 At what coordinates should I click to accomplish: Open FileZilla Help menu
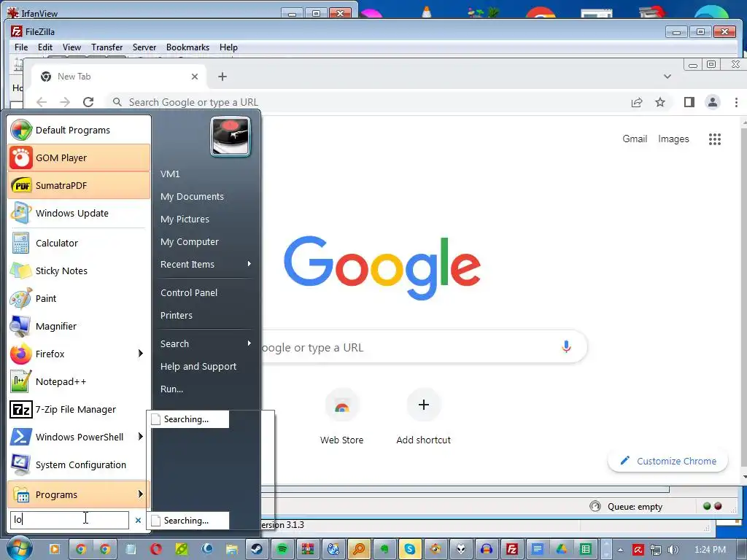[x=228, y=47]
